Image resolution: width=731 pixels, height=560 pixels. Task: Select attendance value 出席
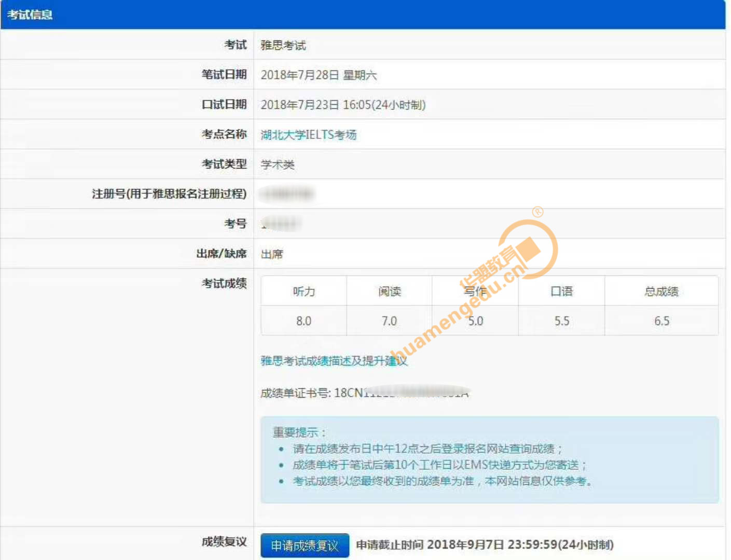coord(272,254)
